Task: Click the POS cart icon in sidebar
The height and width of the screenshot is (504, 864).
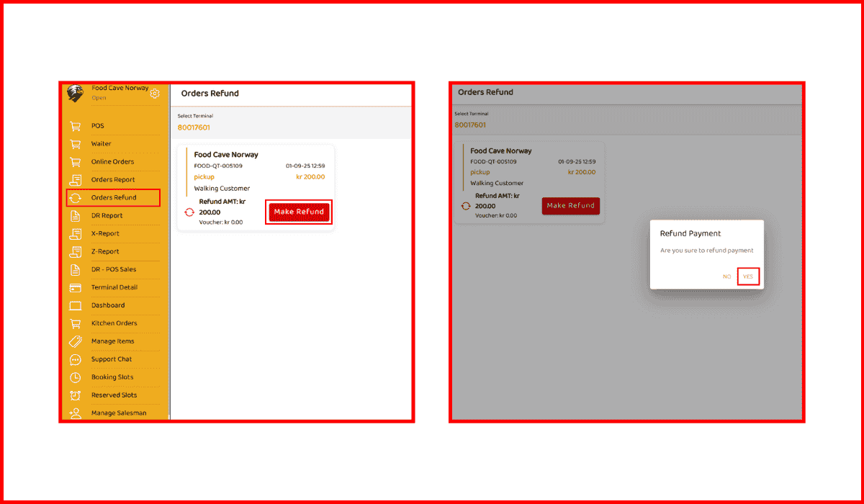Action: pos(75,126)
